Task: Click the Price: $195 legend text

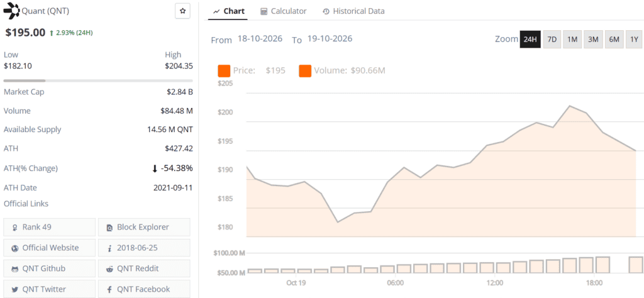Action: (259, 70)
